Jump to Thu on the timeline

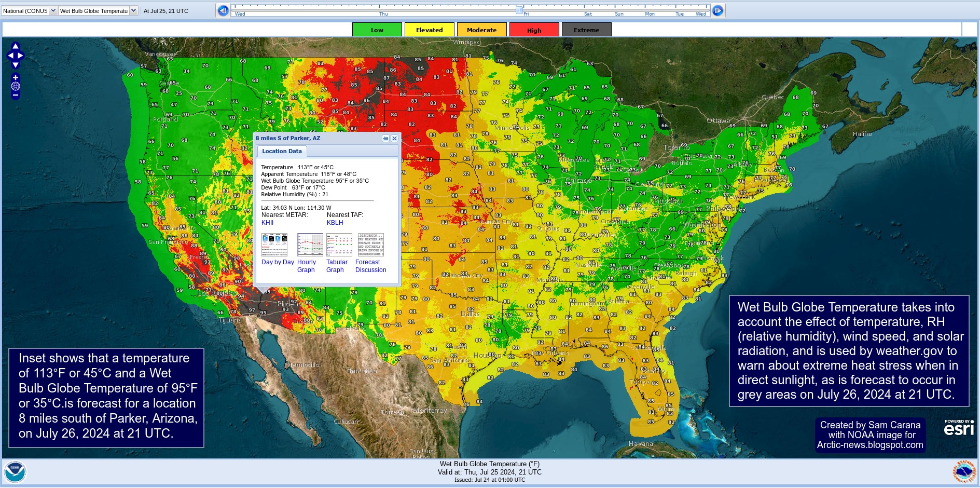tap(383, 14)
